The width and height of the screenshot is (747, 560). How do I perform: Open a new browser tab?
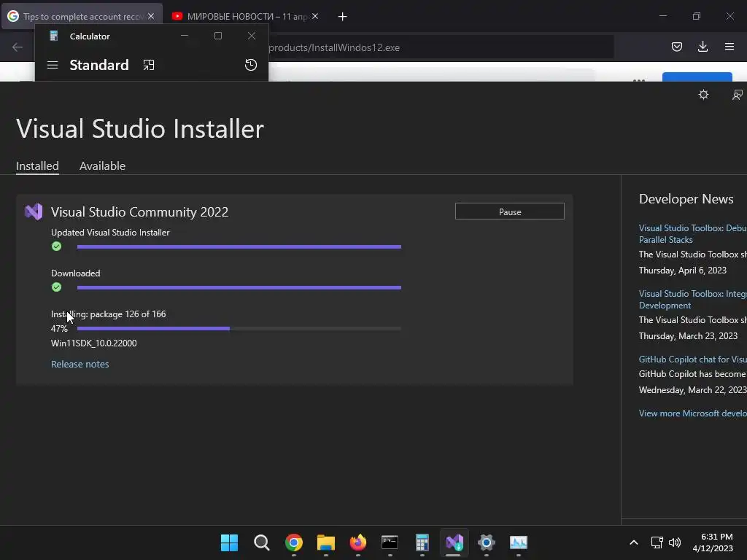343,17
